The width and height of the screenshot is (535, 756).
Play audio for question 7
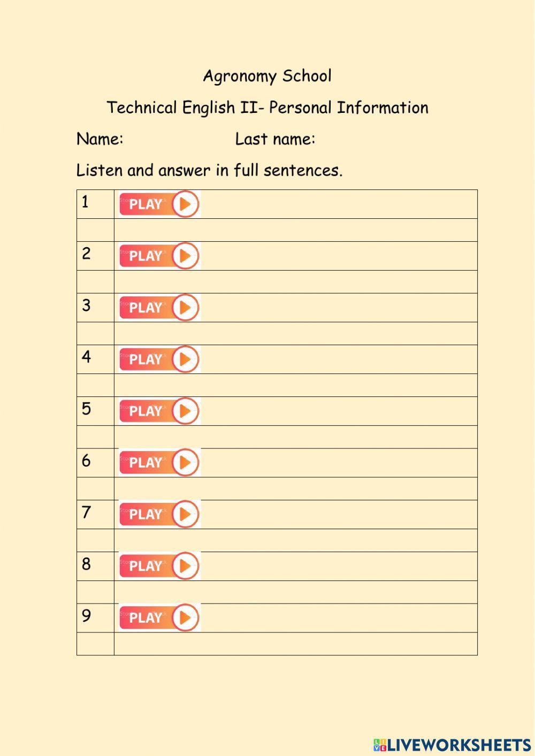tap(159, 514)
